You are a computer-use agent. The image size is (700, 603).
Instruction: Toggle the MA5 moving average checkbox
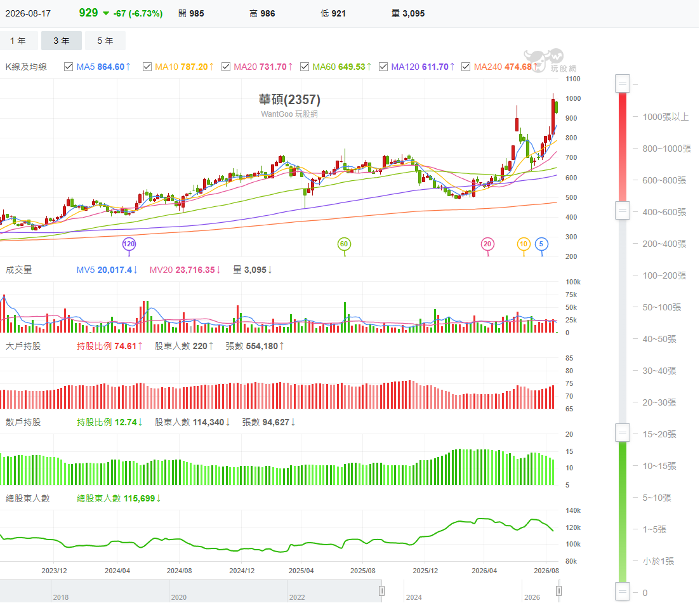(69, 67)
